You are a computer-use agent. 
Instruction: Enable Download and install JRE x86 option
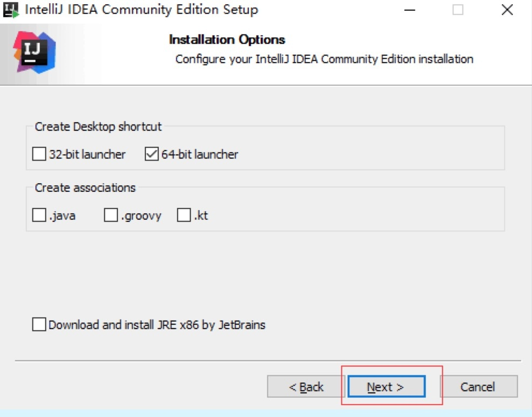click(x=39, y=324)
